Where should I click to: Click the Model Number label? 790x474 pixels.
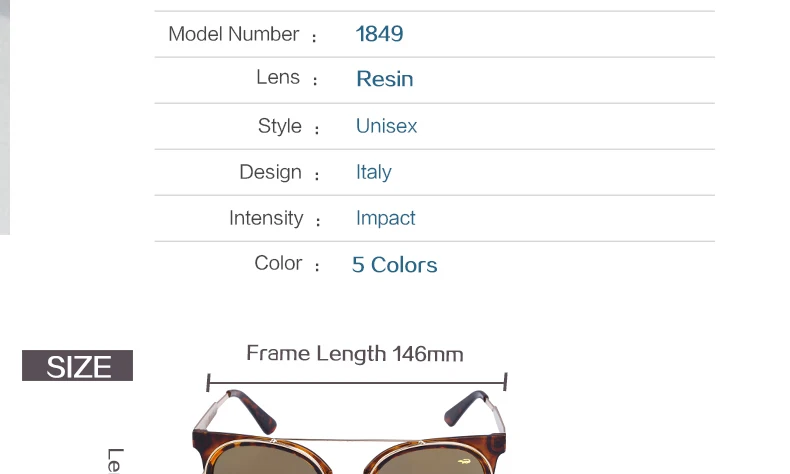(x=234, y=34)
